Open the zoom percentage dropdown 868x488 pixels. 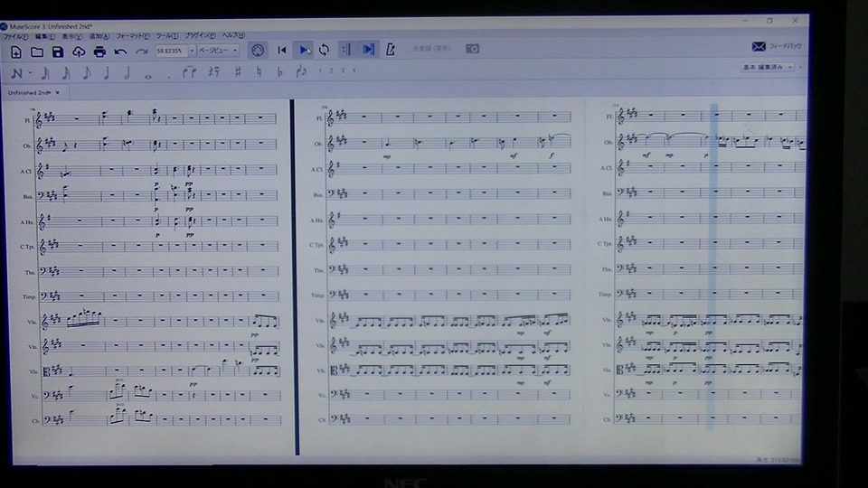[x=192, y=51]
